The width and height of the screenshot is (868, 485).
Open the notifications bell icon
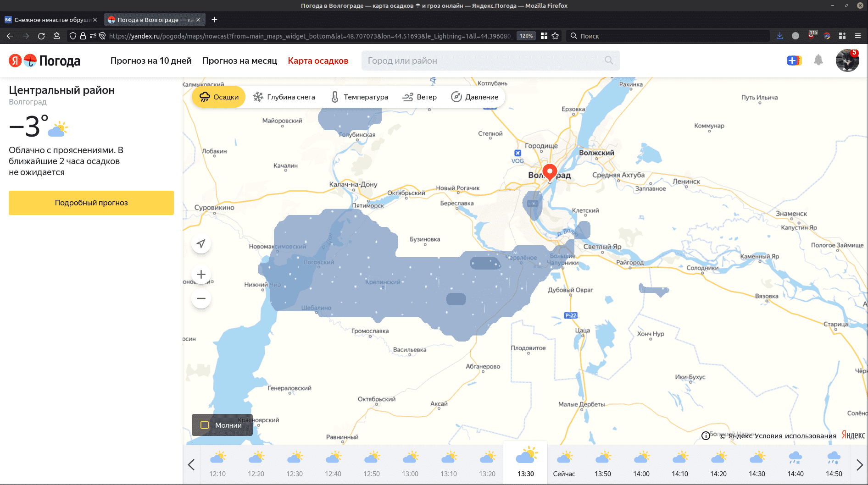818,61
